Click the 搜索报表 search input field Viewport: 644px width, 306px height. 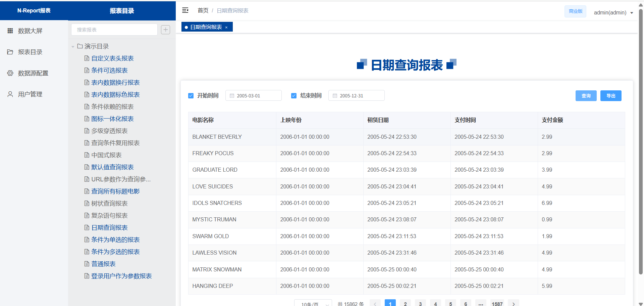pyautogui.click(x=114, y=30)
